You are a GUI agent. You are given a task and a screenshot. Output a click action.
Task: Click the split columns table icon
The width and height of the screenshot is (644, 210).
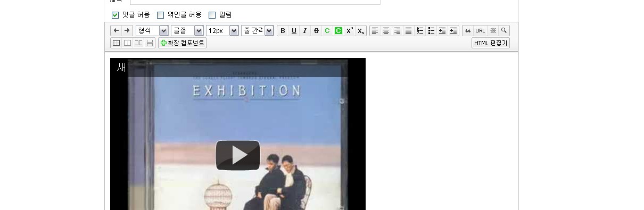pyautogui.click(x=138, y=43)
